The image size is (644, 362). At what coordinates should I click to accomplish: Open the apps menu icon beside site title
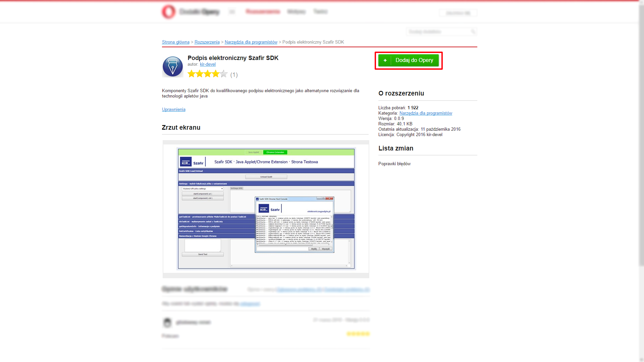pyautogui.click(x=232, y=12)
